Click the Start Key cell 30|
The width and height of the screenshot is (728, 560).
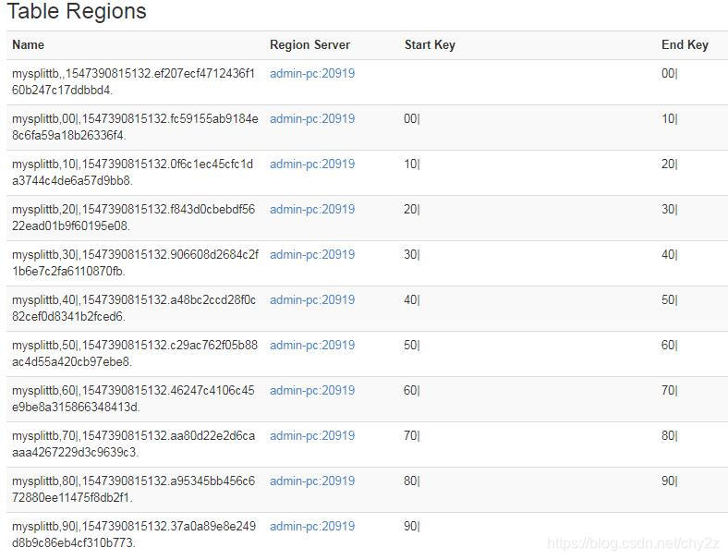click(x=412, y=254)
